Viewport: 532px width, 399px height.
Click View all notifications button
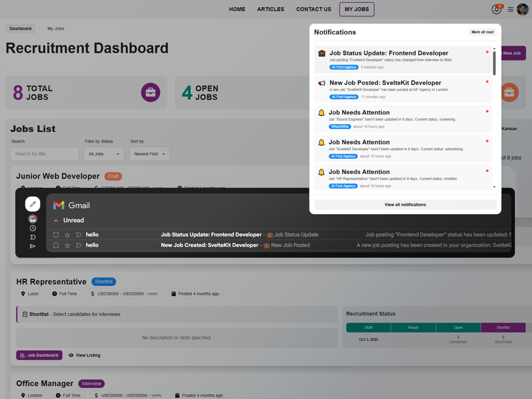point(405,205)
